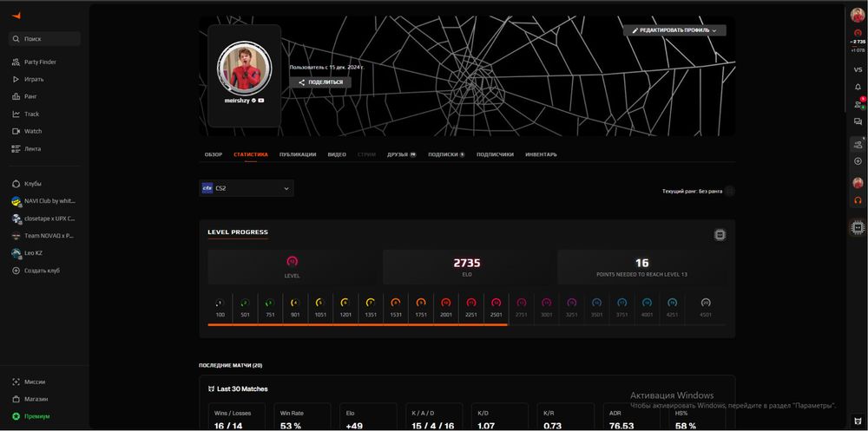Click the Лента feed icon
868x431 pixels.
(16, 149)
